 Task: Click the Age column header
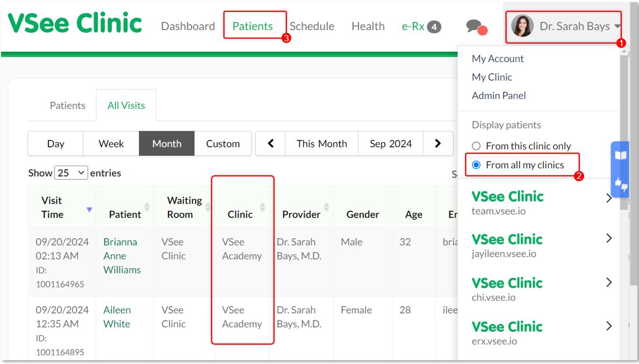coord(413,214)
